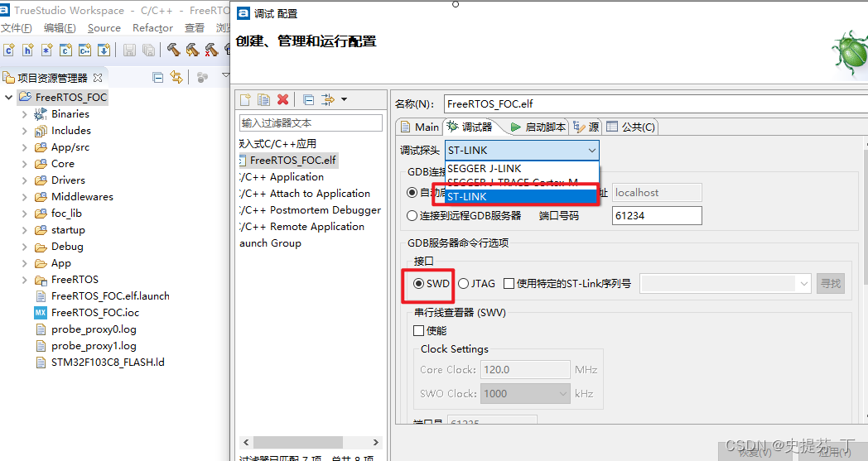This screenshot has width=868, height=461.
Task: Select C/C++ Remote Application
Action: coord(301,227)
